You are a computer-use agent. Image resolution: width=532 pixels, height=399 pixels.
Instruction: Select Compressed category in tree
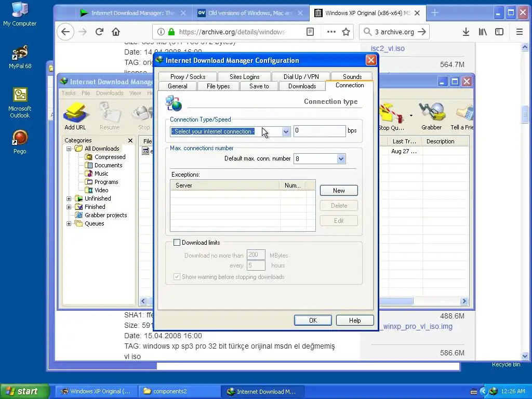coord(110,157)
